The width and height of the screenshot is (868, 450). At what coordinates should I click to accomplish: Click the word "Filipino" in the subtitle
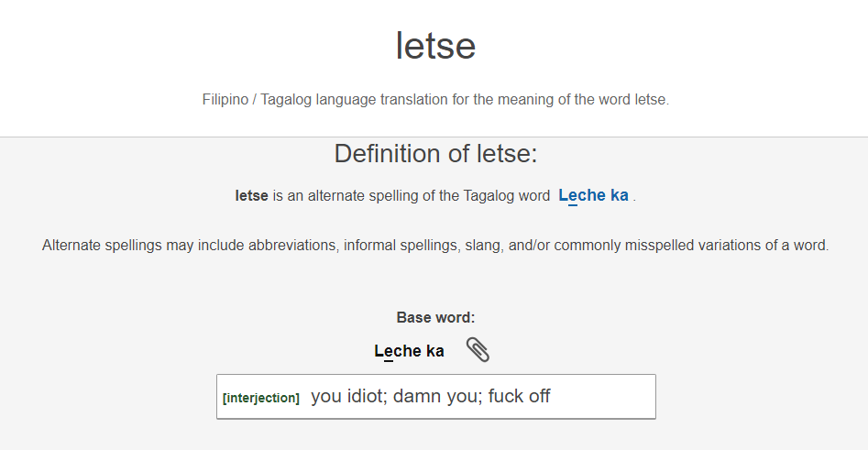point(225,100)
